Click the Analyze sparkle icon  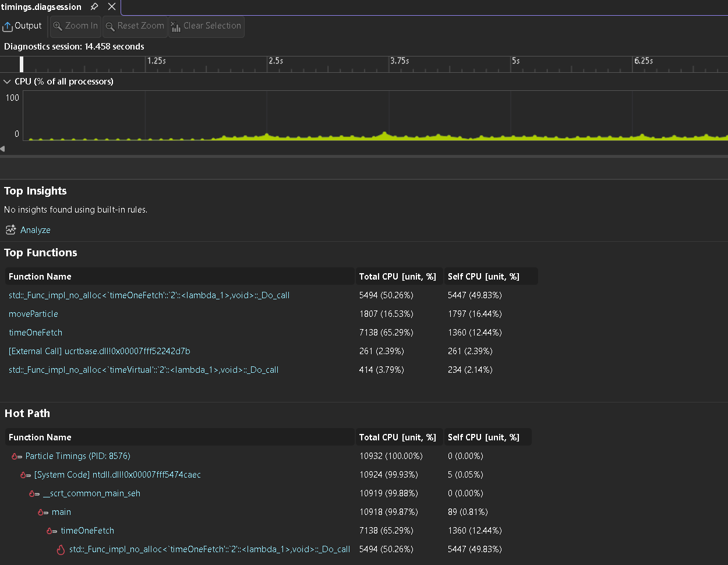click(10, 229)
